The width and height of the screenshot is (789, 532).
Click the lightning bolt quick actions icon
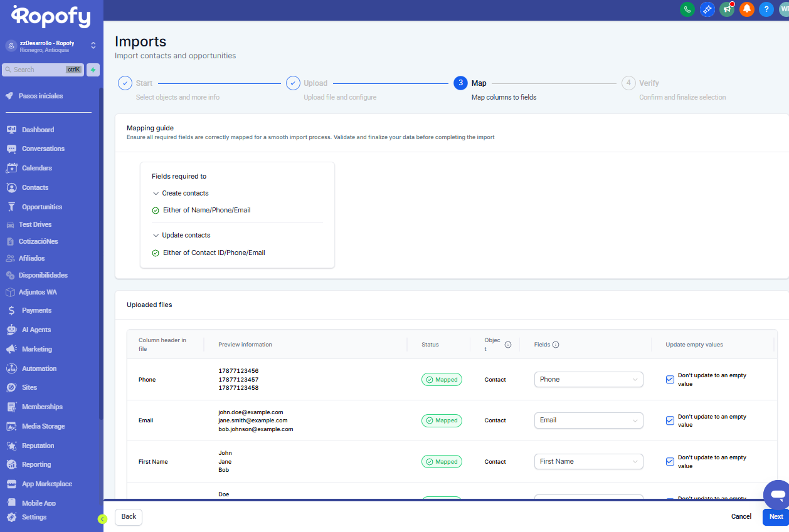[93, 70]
